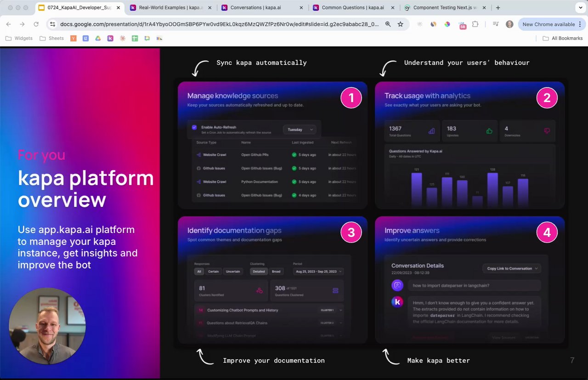Open the Copy Link to Conversation dropdown
The width and height of the screenshot is (588, 380).
pos(512,268)
